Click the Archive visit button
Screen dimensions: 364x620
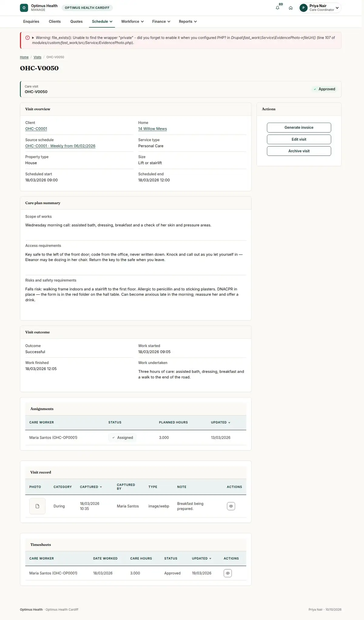299,151
